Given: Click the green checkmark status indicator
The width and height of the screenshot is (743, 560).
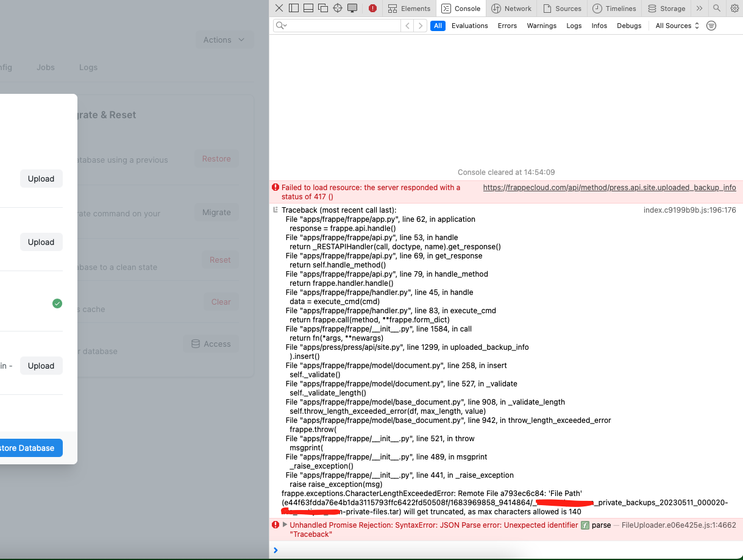Looking at the screenshot, I should [x=57, y=303].
